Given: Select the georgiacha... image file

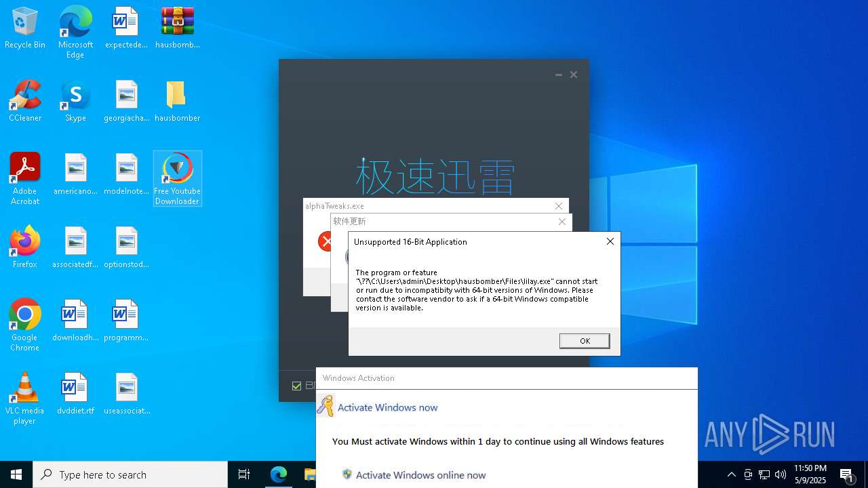Looking at the screenshot, I should [x=126, y=102].
